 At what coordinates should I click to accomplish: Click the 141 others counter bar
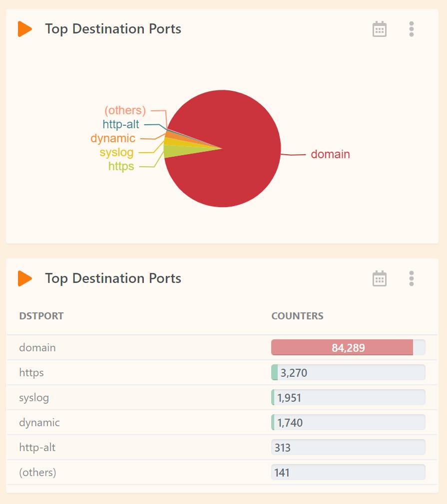(348, 472)
